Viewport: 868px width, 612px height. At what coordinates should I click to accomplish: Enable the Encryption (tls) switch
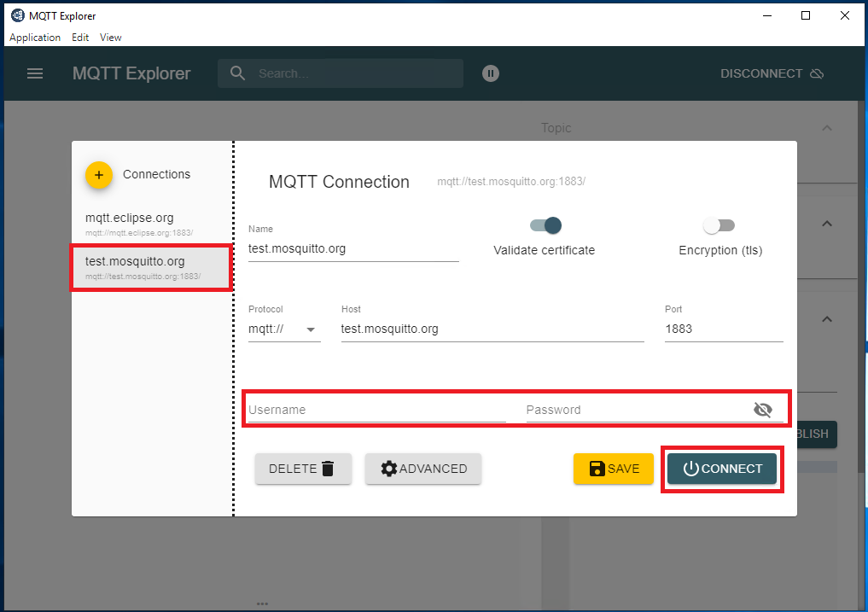719,225
